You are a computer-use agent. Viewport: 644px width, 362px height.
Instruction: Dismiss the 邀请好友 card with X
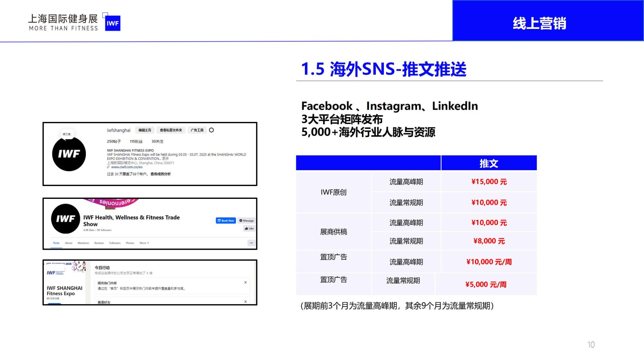pyautogui.click(x=245, y=302)
